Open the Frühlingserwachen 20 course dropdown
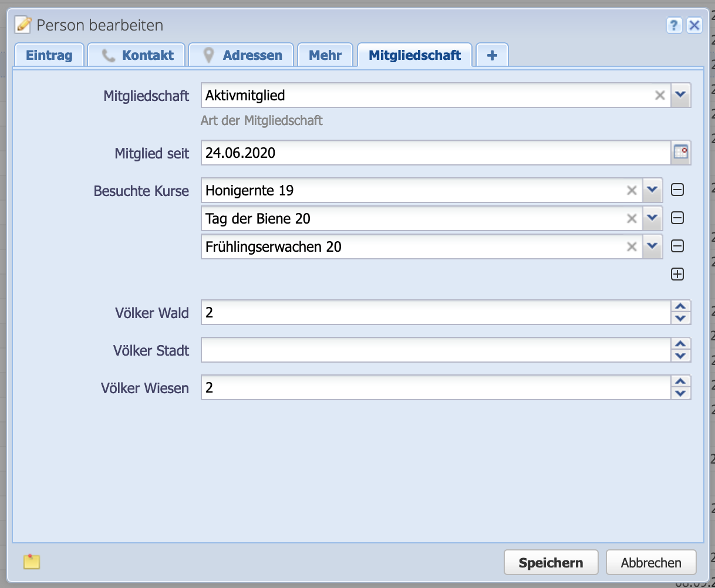 [x=653, y=246]
